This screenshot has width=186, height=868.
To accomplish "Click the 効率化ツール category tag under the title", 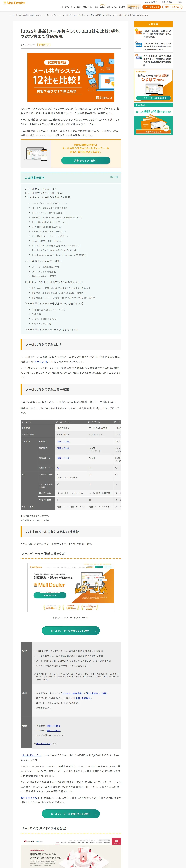I will pos(44,45).
